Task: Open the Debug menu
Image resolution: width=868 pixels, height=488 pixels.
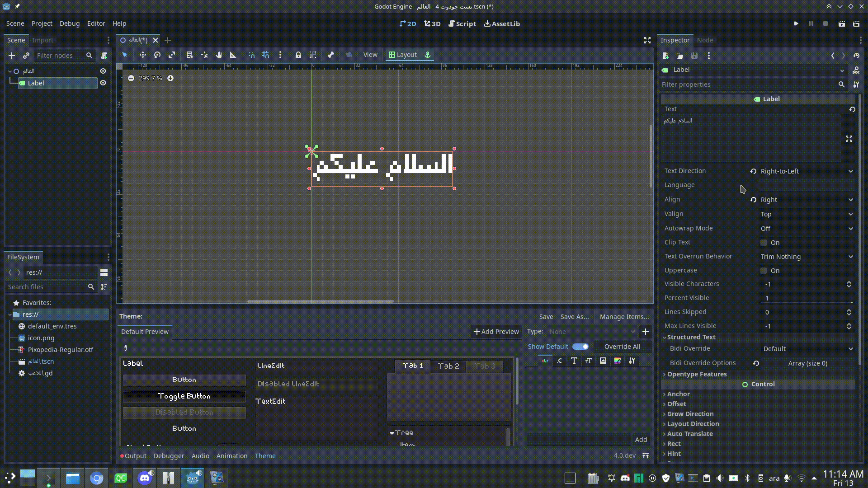Action: 70,23
